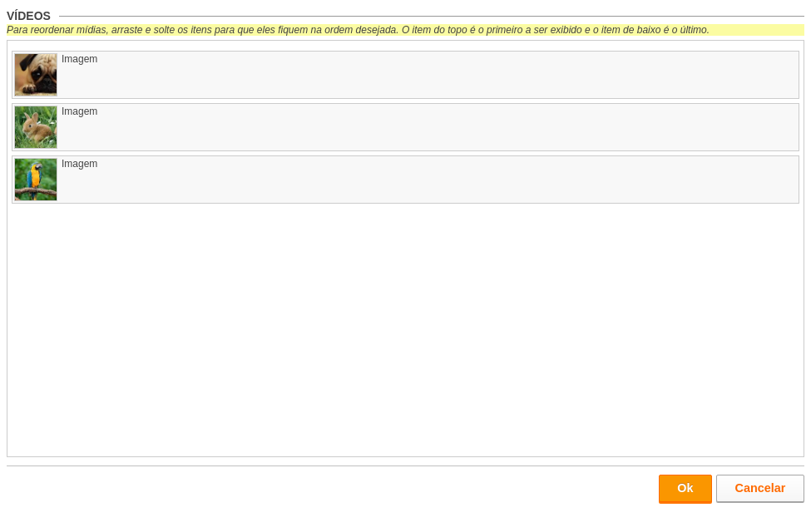This screenshot has height=532, width=811.
Task: Click the word "último" ending the yellow hint
Action: click(x=694, y=30)
